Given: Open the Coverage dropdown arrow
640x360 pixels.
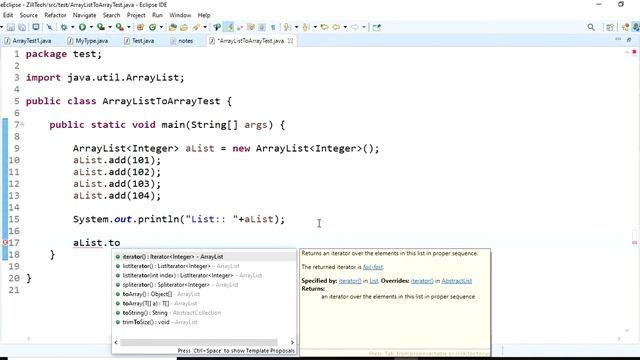Looking at the screenshot, I should pyautogui.click(x=110, y=27).
